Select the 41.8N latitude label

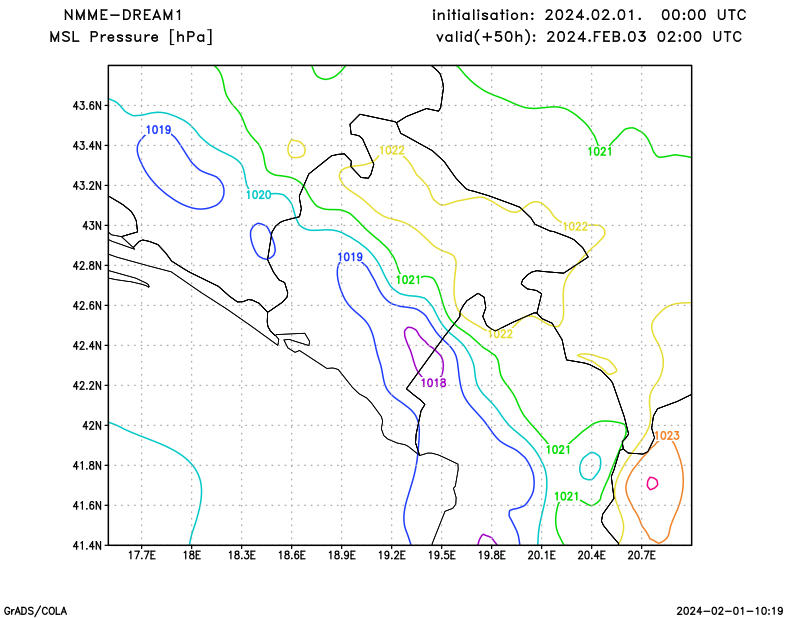pos(87,466)
